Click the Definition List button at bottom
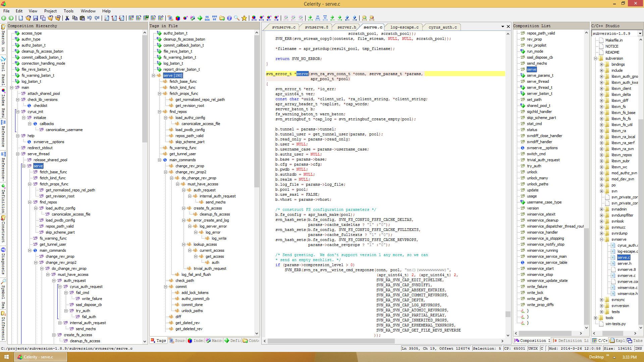The image size is (644, 362). (x=570, y=340)
